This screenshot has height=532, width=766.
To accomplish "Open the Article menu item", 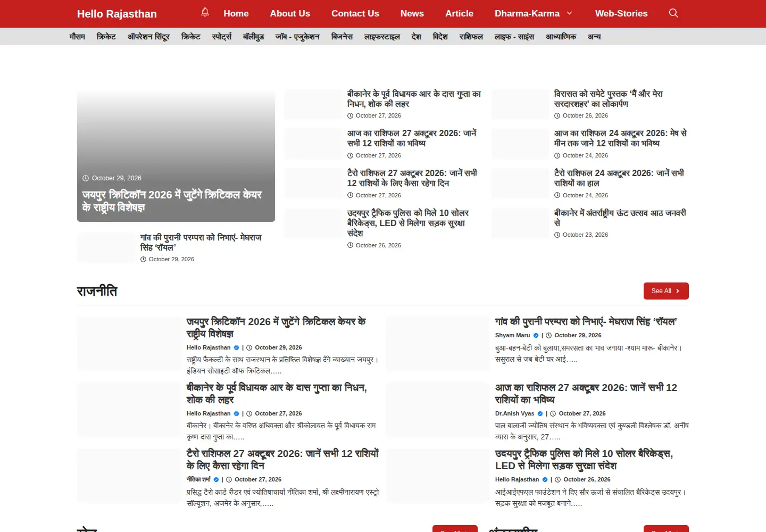I will (459, 13).
